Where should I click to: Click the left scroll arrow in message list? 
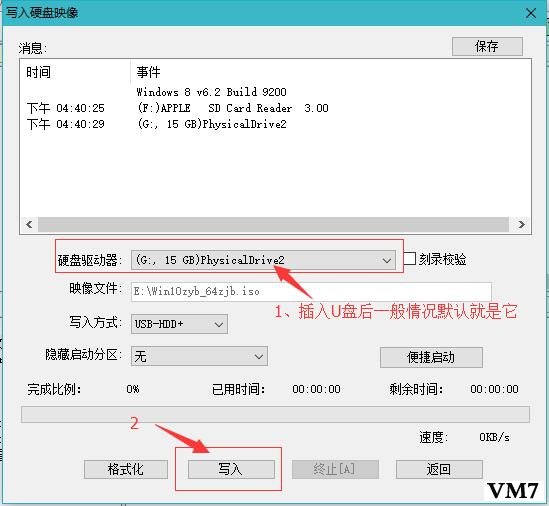pyautogui.click(x=29, y=224)
